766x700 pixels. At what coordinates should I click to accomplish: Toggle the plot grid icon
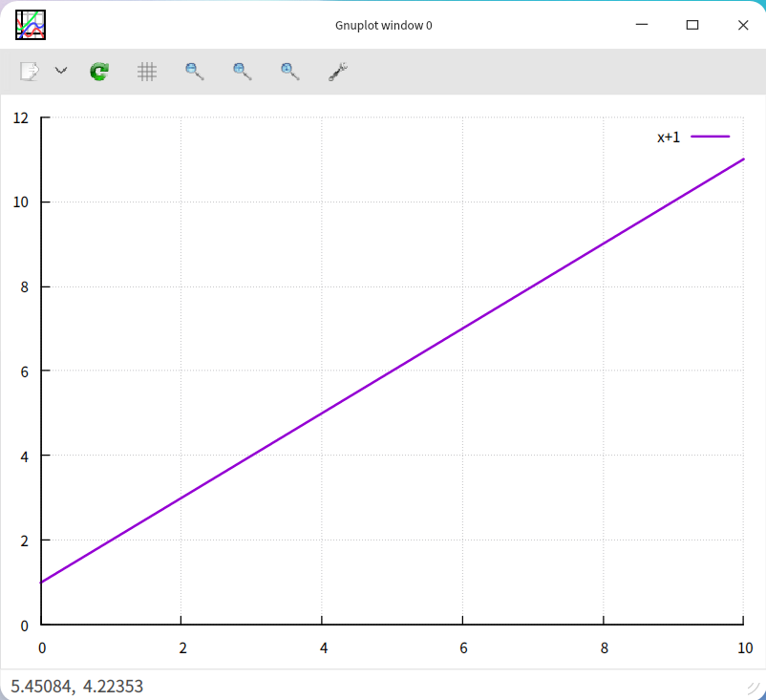[x=146, y=72]
